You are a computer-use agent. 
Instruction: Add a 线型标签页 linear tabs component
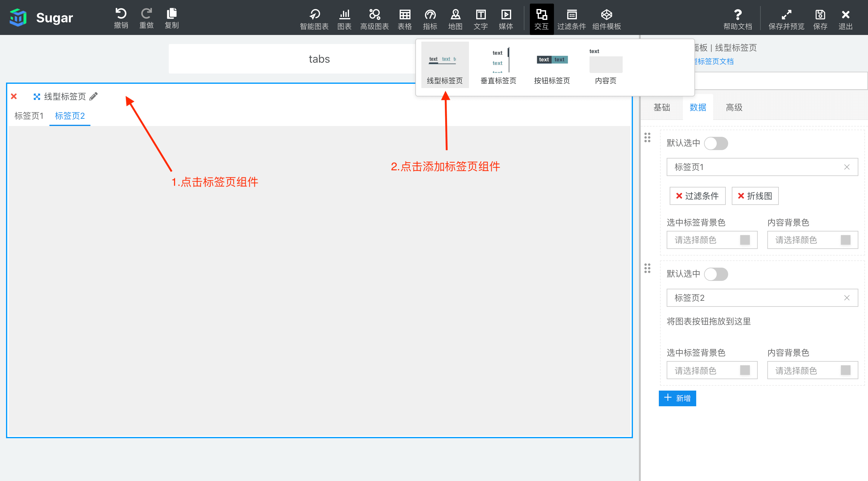(445, 65)
